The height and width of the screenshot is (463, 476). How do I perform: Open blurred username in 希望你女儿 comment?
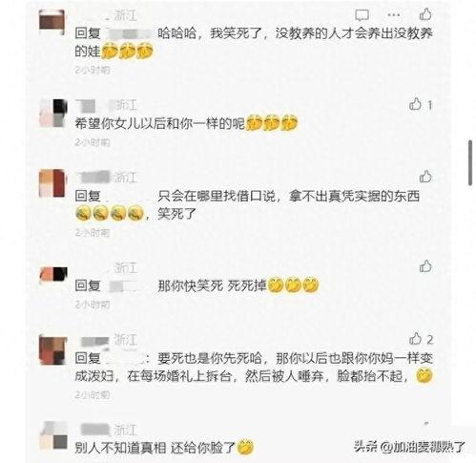[x=94, y=105]
